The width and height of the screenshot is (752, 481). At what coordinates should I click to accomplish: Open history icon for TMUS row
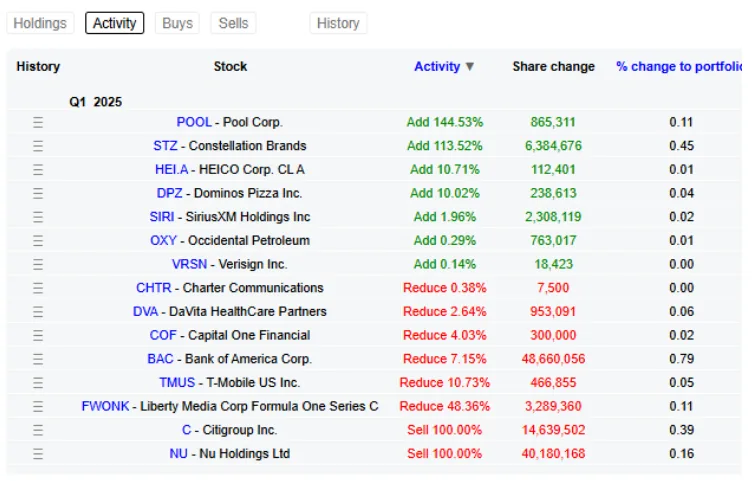click(38, 383)
